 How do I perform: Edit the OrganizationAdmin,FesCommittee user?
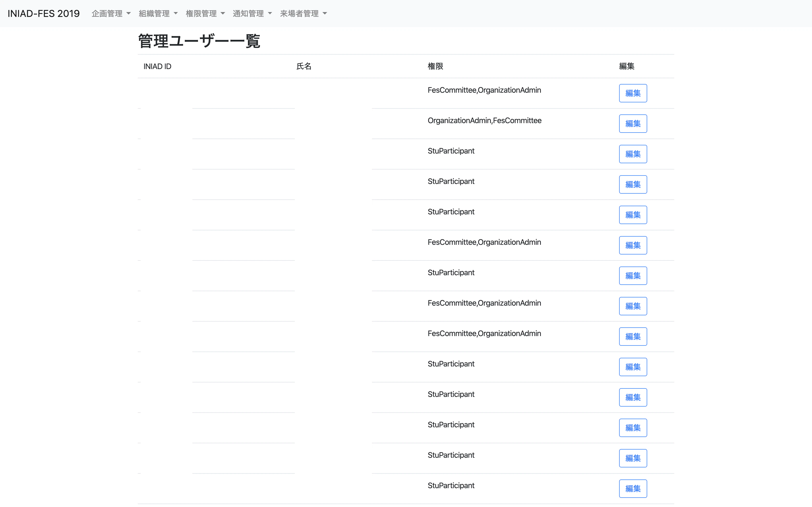point(633,123)
